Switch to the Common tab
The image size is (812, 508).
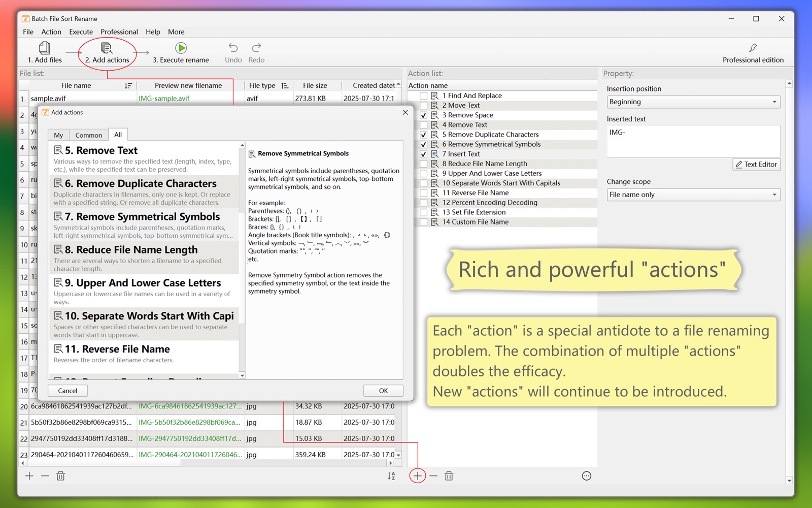[88, 135]
